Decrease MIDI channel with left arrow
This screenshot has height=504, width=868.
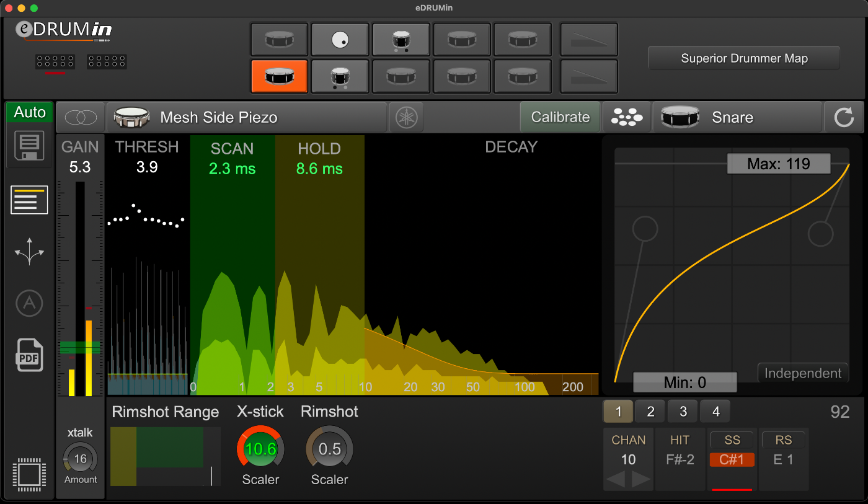click(614, 479)
